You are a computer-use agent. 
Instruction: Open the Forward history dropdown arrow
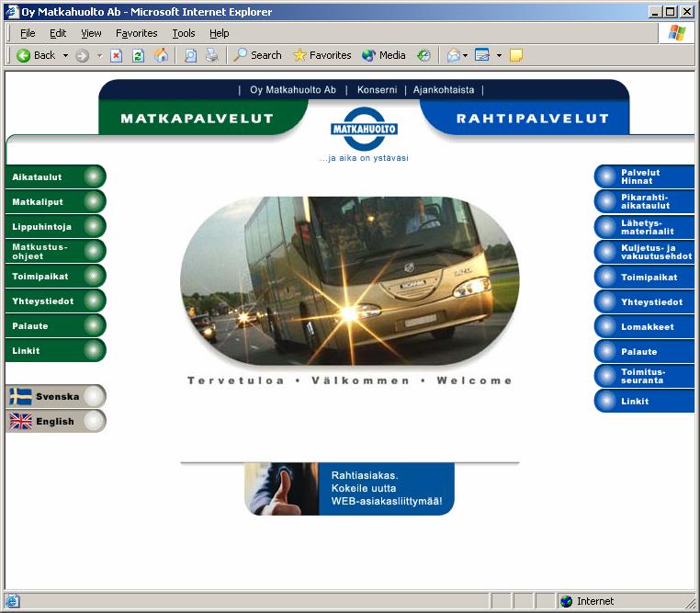point(99,55)
